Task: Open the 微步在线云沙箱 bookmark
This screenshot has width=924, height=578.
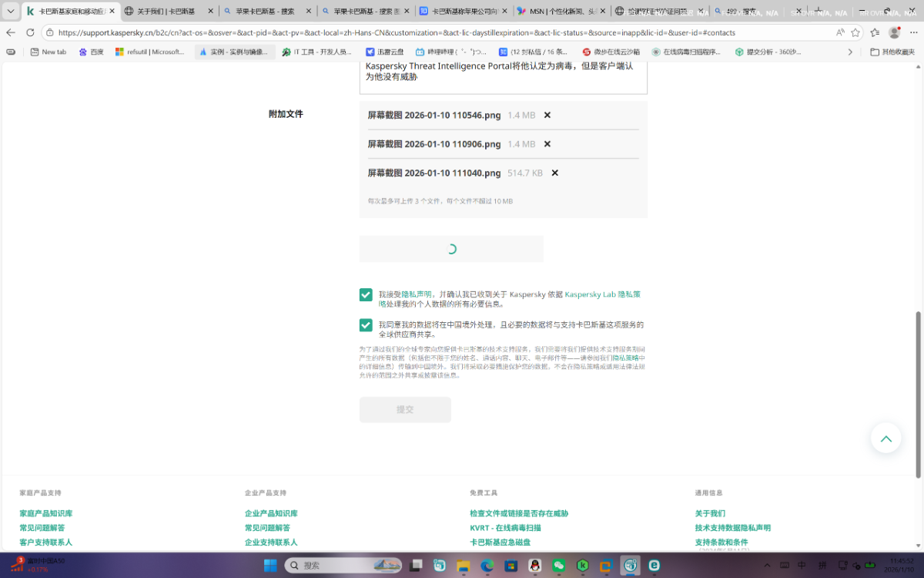Action: 611,52
